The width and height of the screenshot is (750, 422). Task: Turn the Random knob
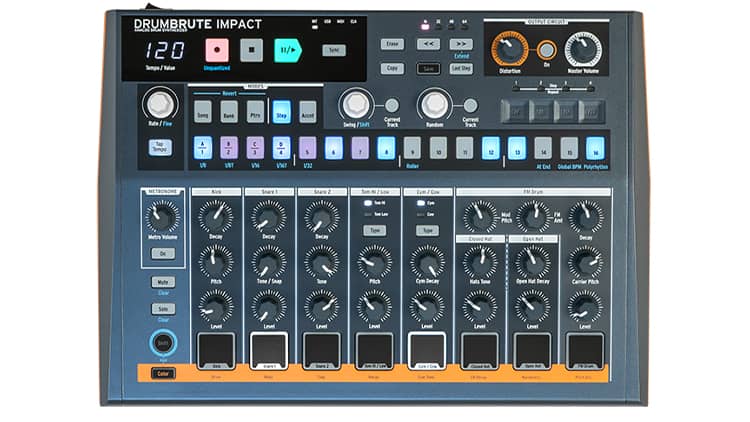tap(435, 104)
